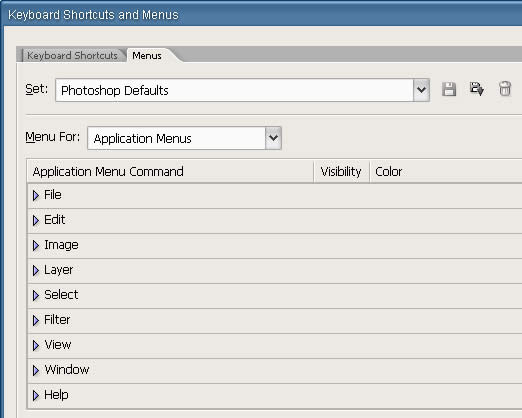The width and height of the screenshot is (522, 418).
Task: Click the save set floppy disk icon
Action: pos(449,89)
